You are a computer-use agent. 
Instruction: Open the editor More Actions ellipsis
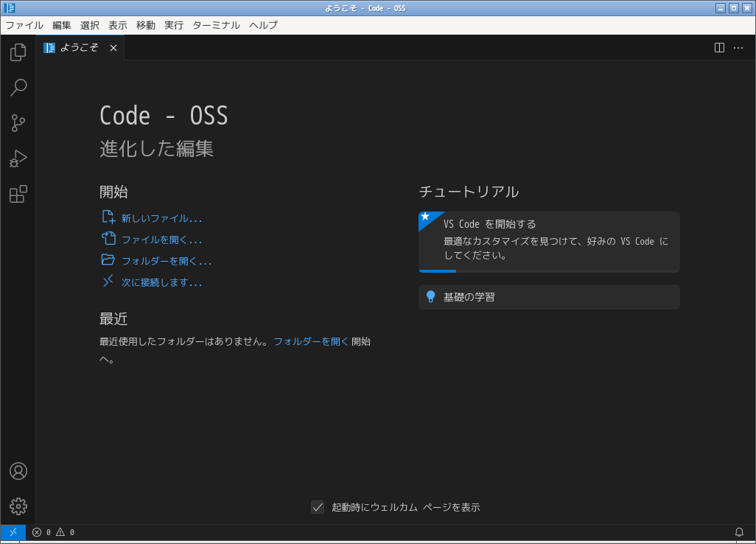pos(738,48)
